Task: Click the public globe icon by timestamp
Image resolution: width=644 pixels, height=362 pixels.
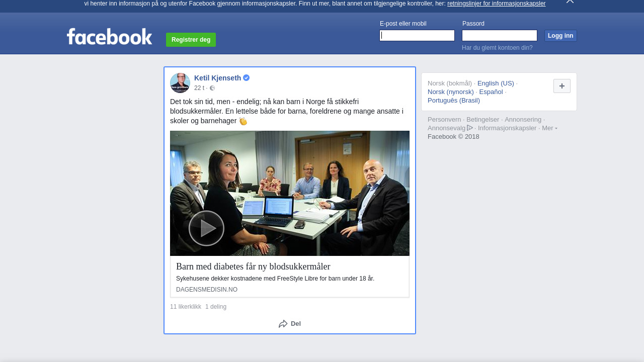Action: [212, 88]
